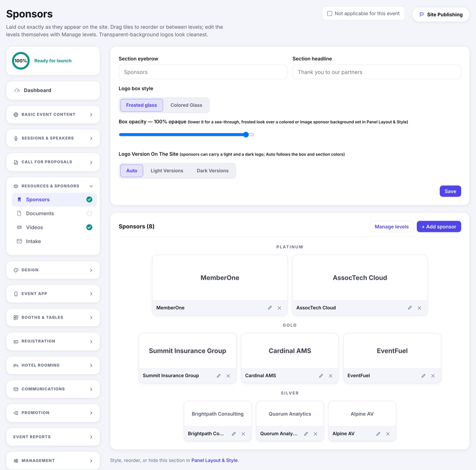Remove the Brightpath Consulting sponsor
Image resolution: width=476 pixels, height=470 pixels.
click(x=243, y=434)
